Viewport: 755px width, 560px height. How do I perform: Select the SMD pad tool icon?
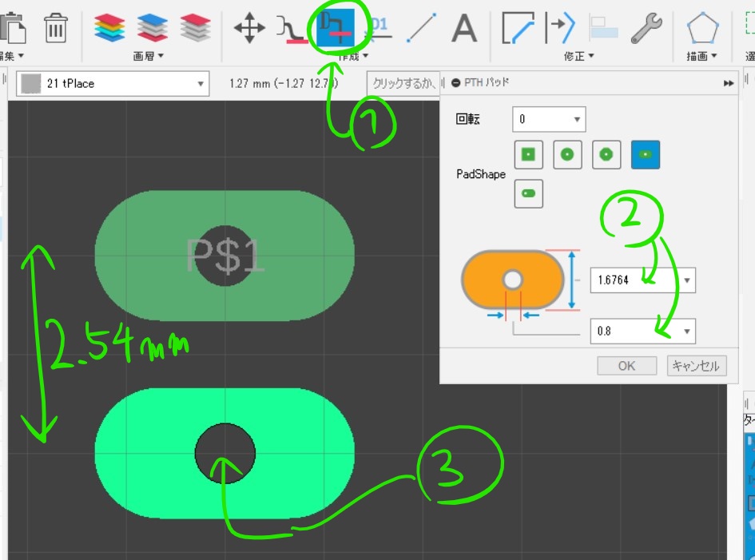292,29
